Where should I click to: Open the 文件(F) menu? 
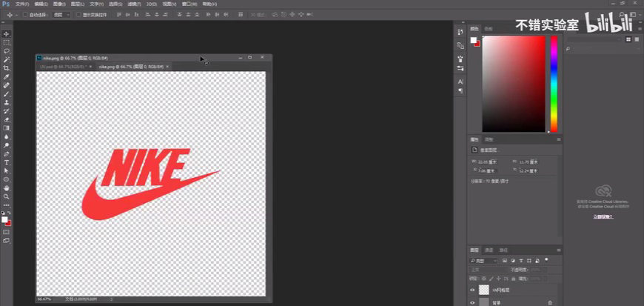(22, 4)
